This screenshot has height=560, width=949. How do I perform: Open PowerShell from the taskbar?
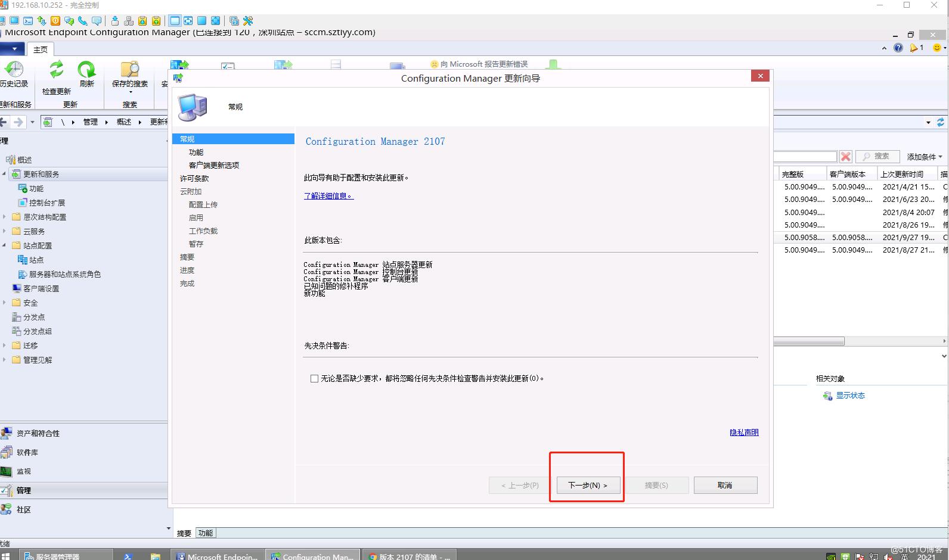pyautogui.click(x=128, y=556)
